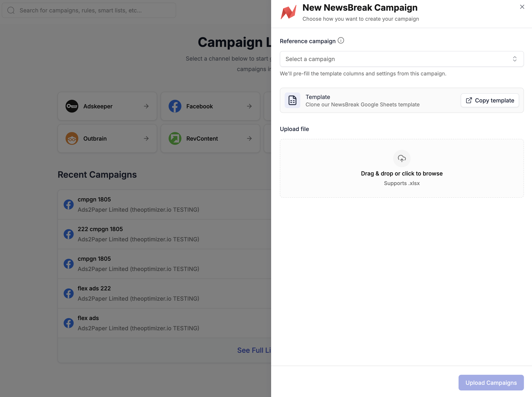Select the RevContent channel label
532x397 pixels.
click(202, 138)
